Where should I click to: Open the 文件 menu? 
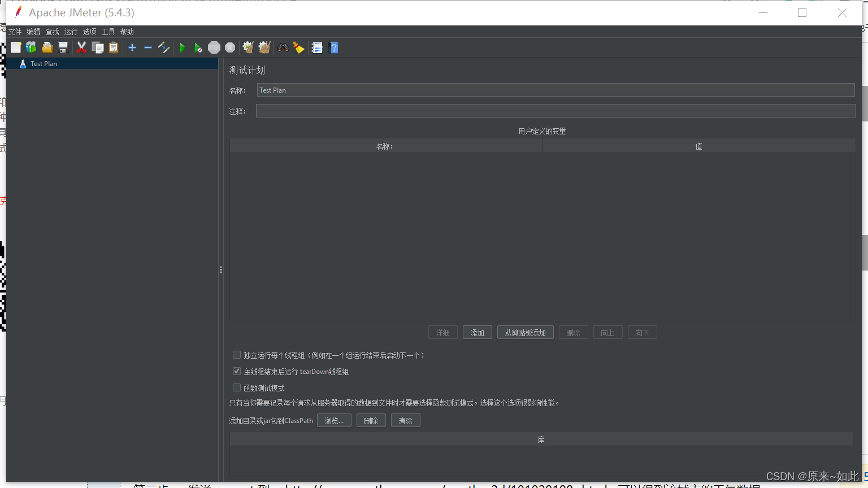pyautogui.click(x=15, y=32)
